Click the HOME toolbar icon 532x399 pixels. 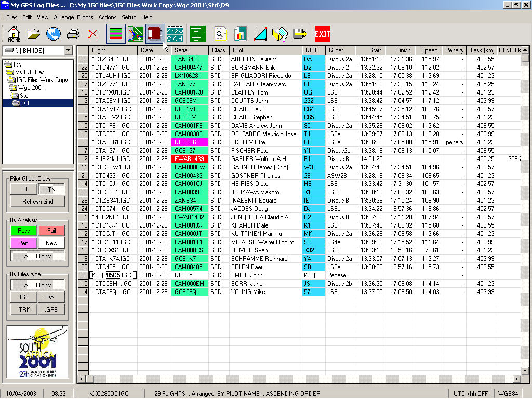[x=14, y=34]
